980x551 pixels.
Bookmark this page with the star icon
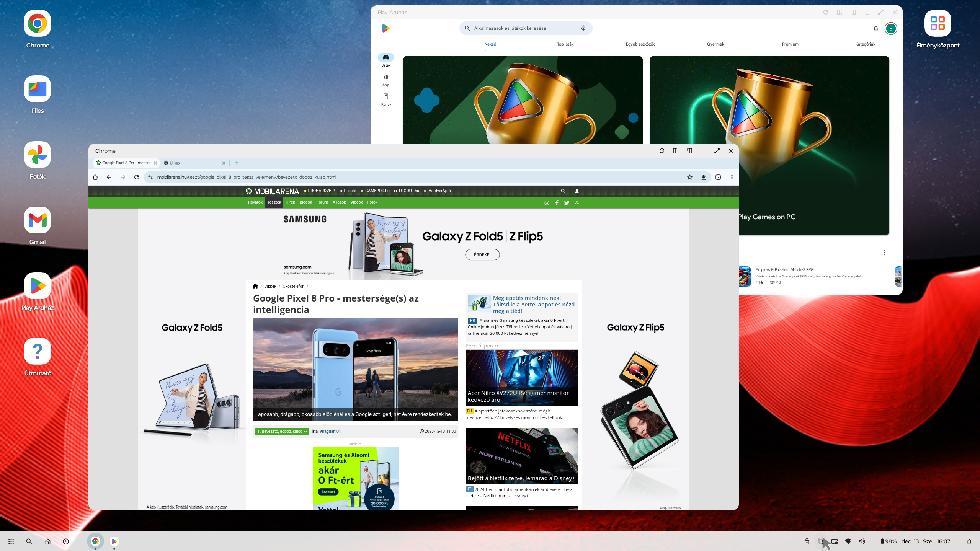pos(690,177)
